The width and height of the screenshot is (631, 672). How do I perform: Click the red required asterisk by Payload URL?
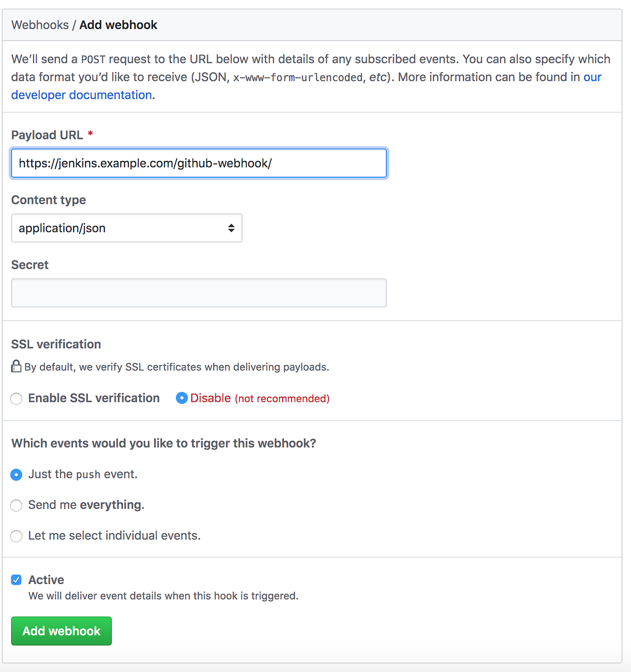pos(90,134)
